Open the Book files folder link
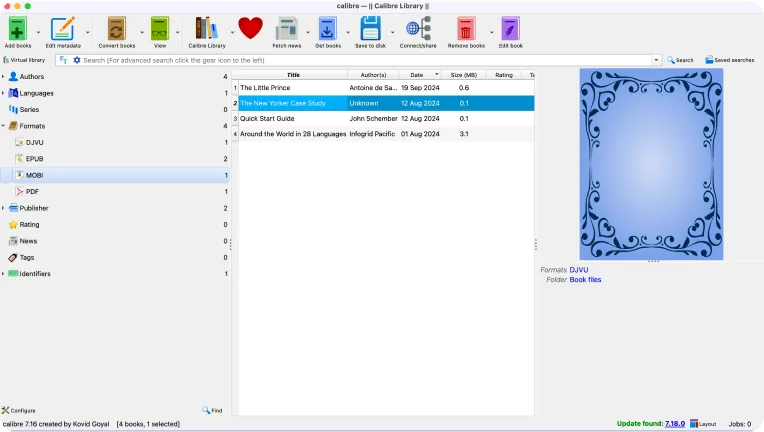The image size is (764, 432). click(x=585, y=280)
